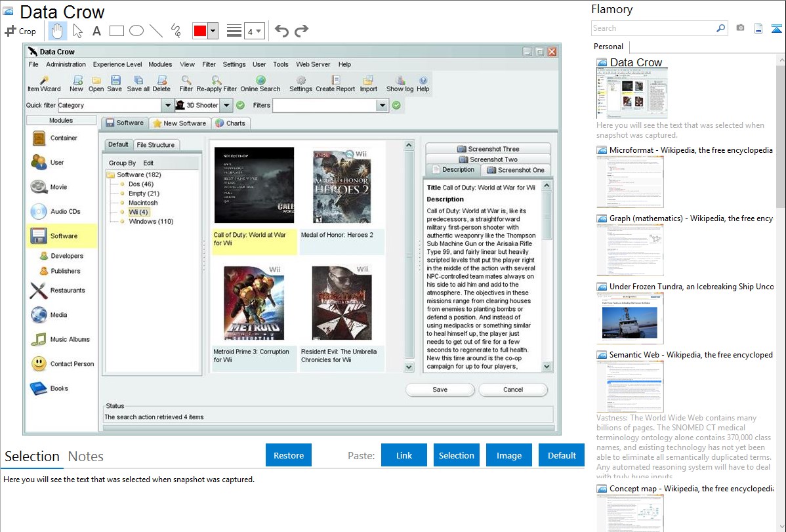The height and width of the screenshot is (532, 786).
Task: Click the Item Wizard toolbar icon
Action: click(44, 84)
